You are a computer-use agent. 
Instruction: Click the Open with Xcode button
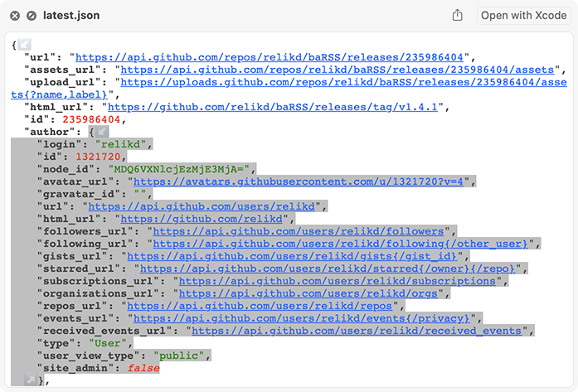pyautogui.click(x=523, y=15)
